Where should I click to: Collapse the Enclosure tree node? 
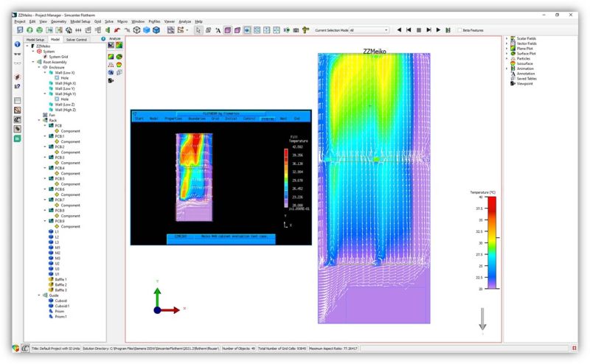[x=39, y=67]
